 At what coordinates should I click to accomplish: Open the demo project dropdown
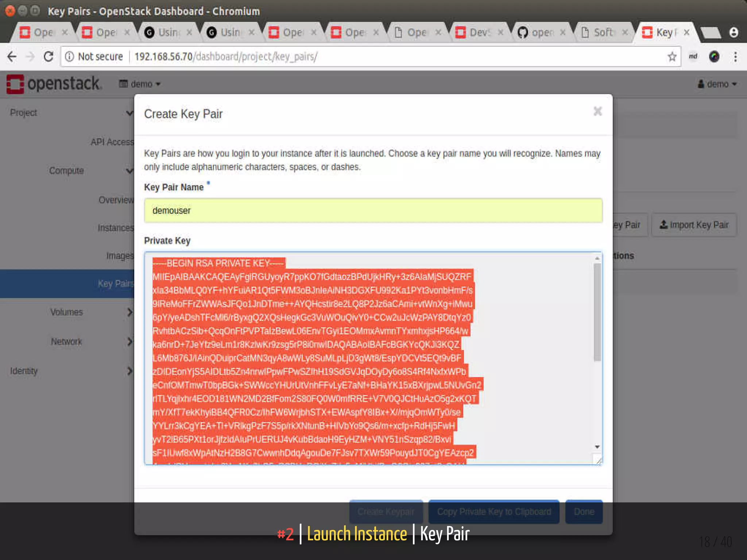coord(140,84)
